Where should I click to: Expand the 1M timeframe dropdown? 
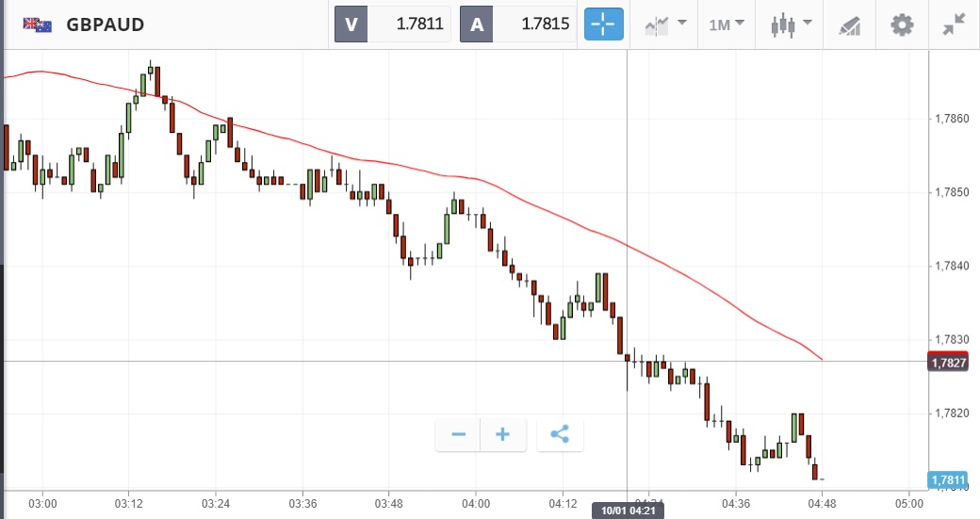(x=726, y=24)
